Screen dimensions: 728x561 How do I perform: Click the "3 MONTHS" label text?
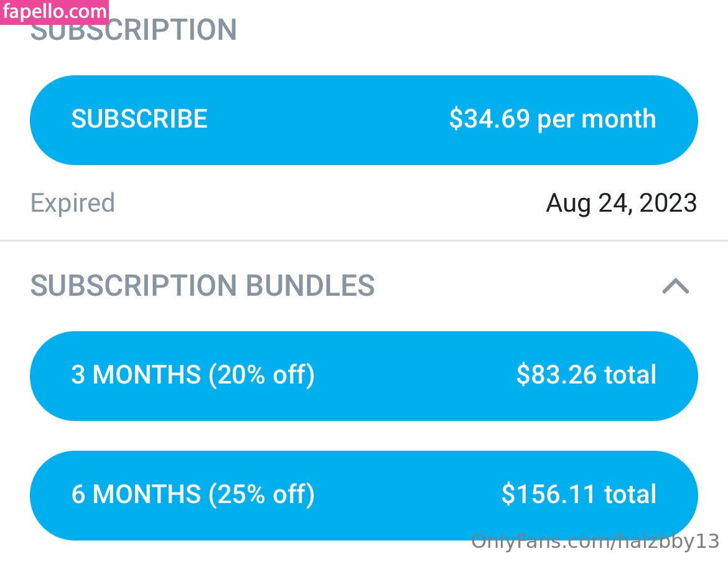pyautogui.click(x=136, y=375)
